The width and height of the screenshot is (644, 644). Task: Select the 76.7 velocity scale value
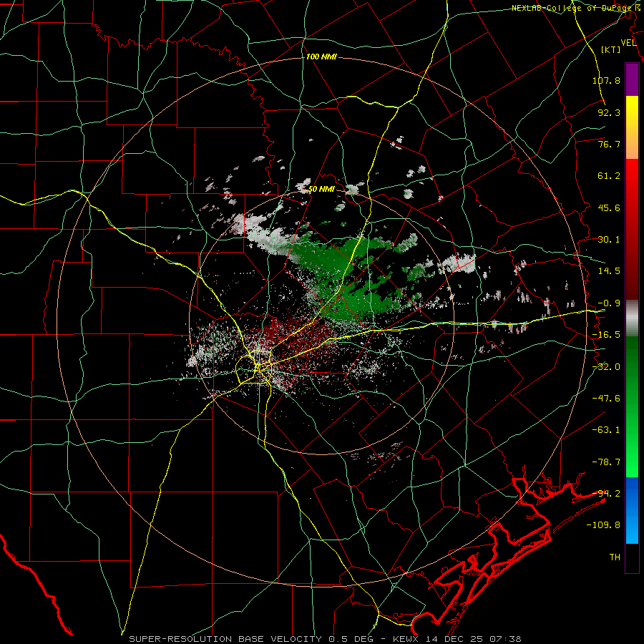point(609,144)
